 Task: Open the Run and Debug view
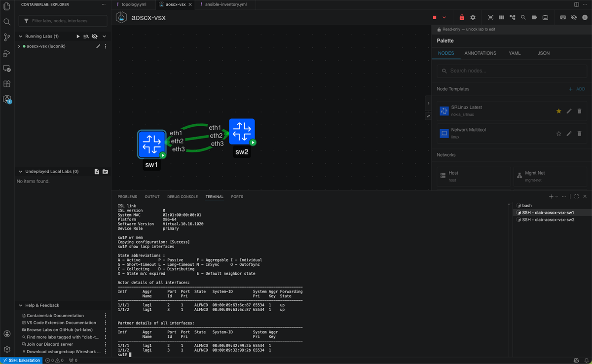(7, 53)
